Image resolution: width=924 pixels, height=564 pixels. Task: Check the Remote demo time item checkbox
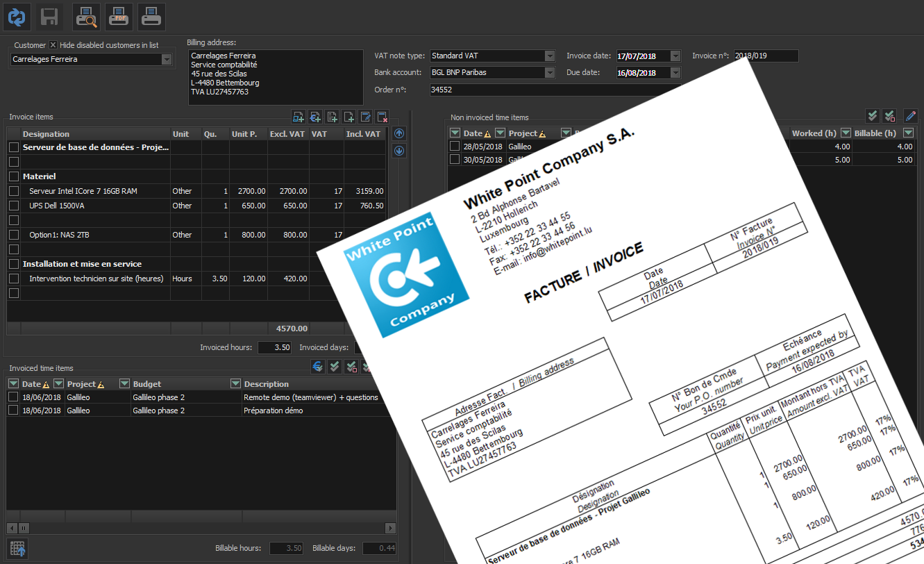click(x=14, y=397)
